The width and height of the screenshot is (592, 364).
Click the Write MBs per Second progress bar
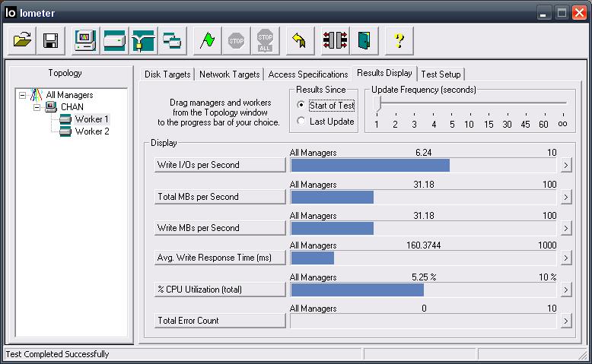pos(423,228)
